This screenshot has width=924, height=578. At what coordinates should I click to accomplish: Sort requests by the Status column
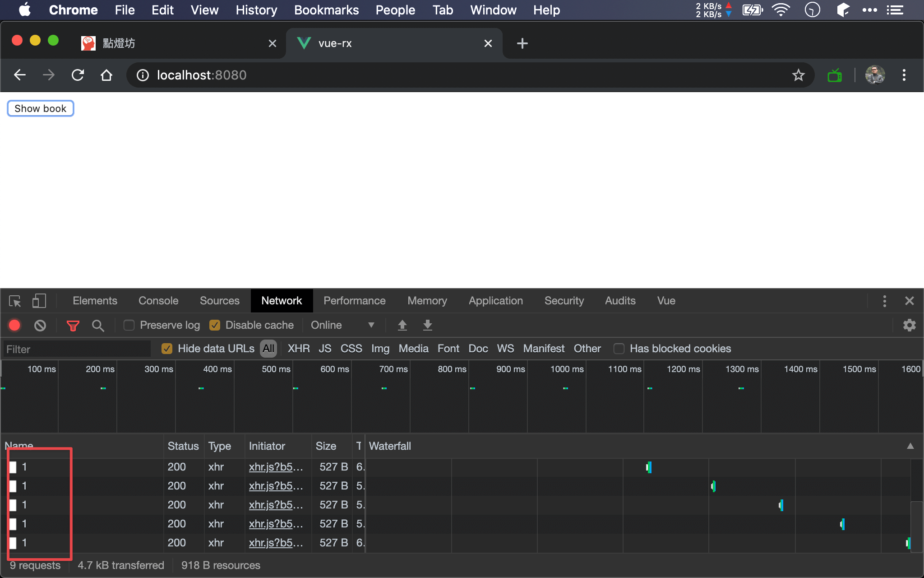(183, 446)
